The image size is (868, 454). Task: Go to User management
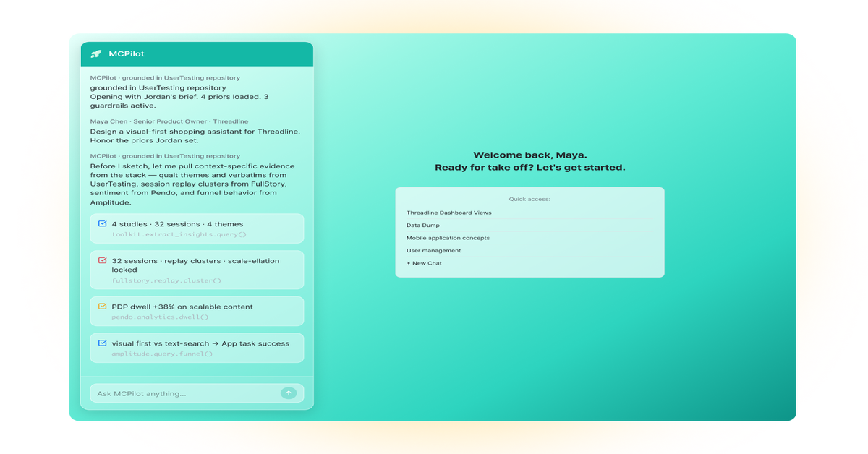[x=433, y=250]
